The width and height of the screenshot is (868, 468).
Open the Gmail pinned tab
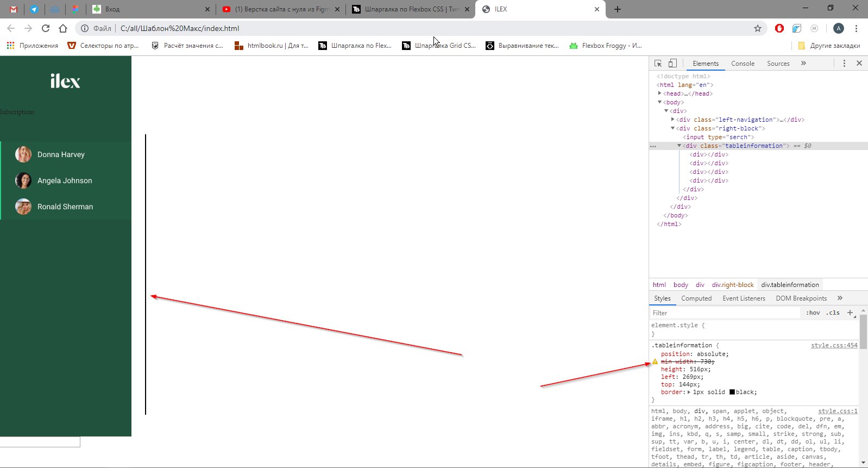14,9
